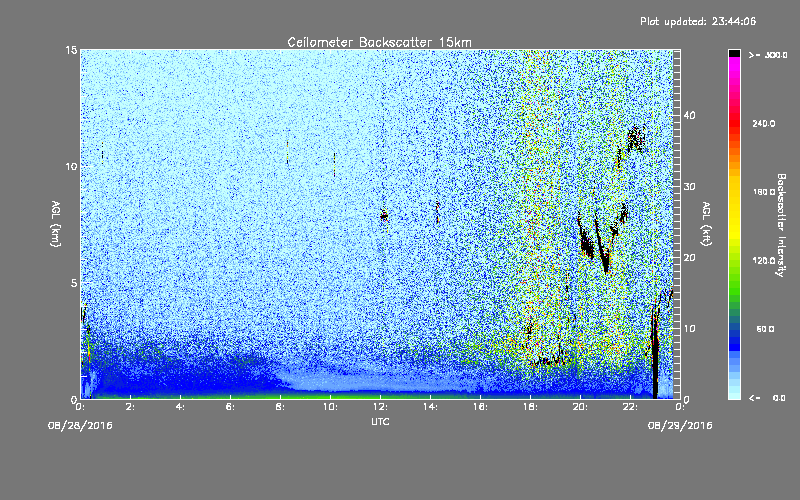Click the '120.0' colorbar label
The width and height of the screenshot is (800, 500).
[764, 260]
